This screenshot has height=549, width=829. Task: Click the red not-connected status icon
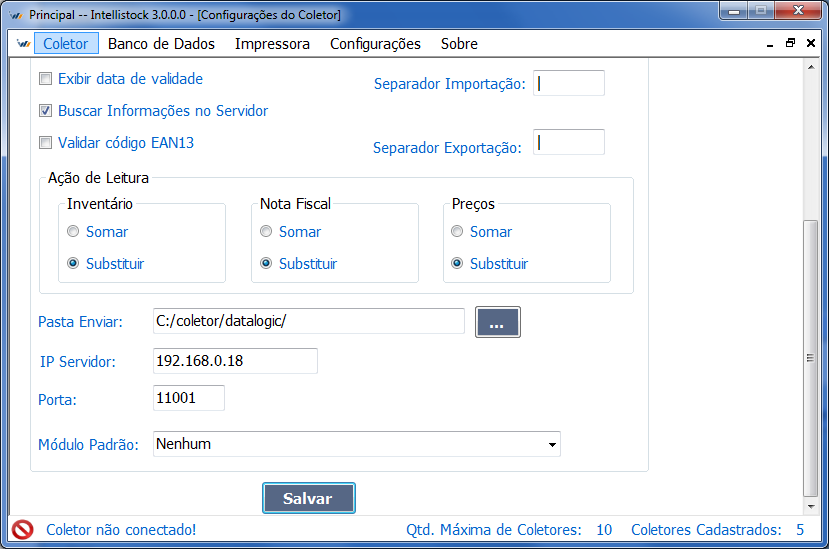23,529
